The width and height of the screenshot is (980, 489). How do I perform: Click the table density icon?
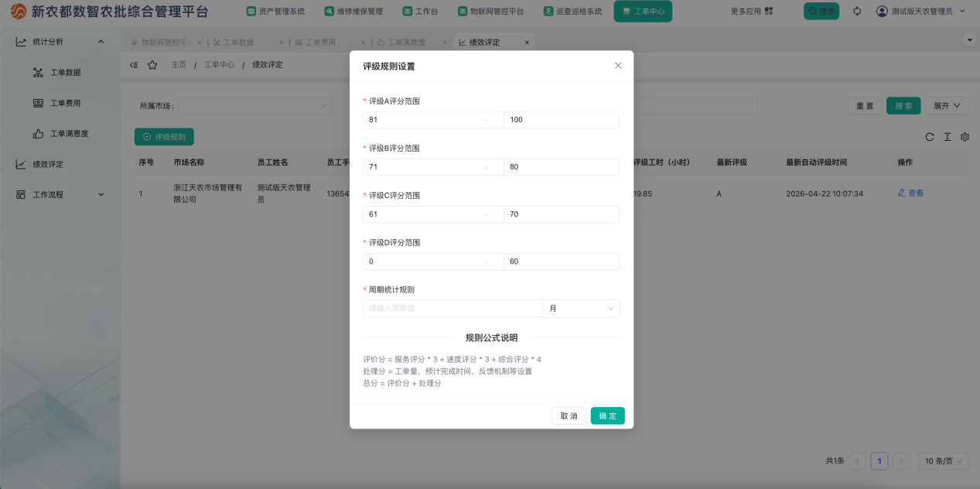click(948, 137)
